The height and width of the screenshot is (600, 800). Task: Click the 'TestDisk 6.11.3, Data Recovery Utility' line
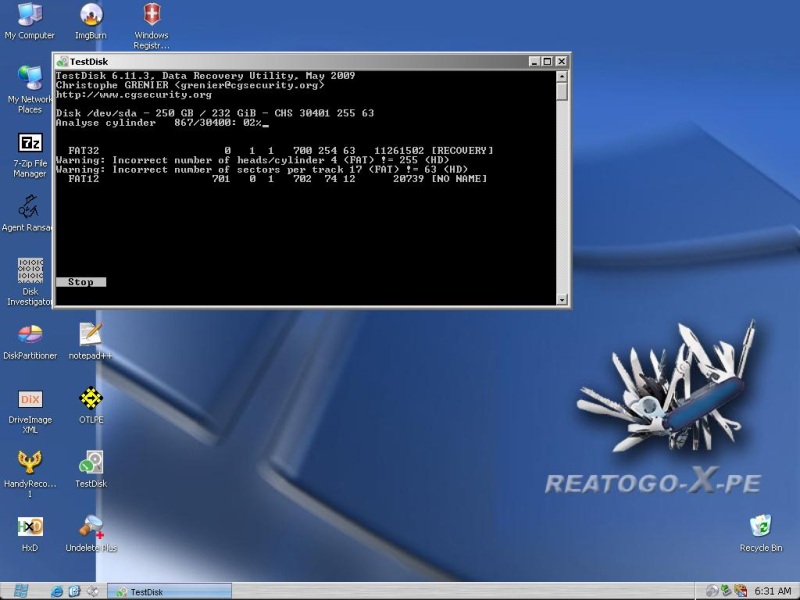click(x=206, y=76)
